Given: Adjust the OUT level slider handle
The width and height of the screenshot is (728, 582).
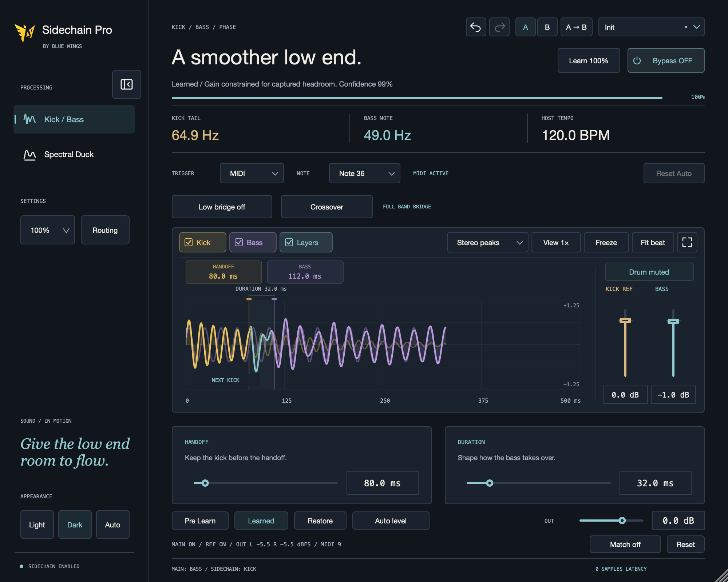Looking at the screenshot, I should tap(622, 521).
